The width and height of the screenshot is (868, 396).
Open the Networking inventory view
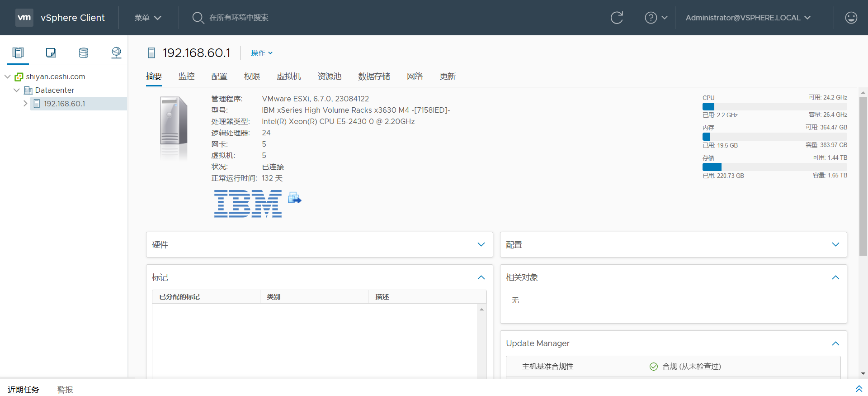pos(116,52)
